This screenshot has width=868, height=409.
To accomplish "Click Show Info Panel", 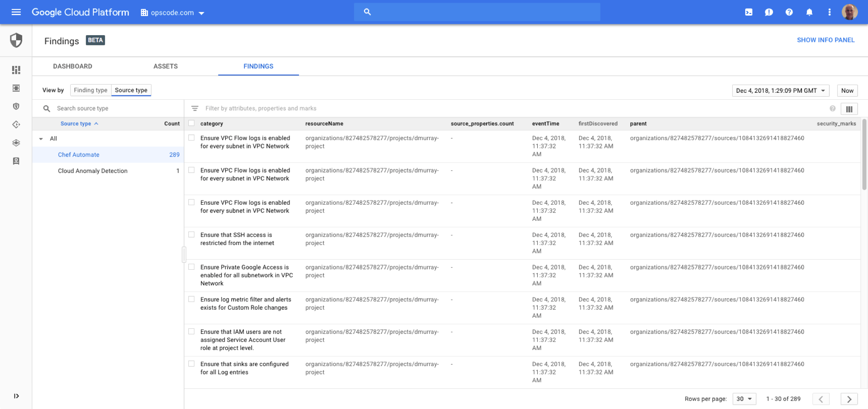I will pyautogui.click(x=825, y=40).
